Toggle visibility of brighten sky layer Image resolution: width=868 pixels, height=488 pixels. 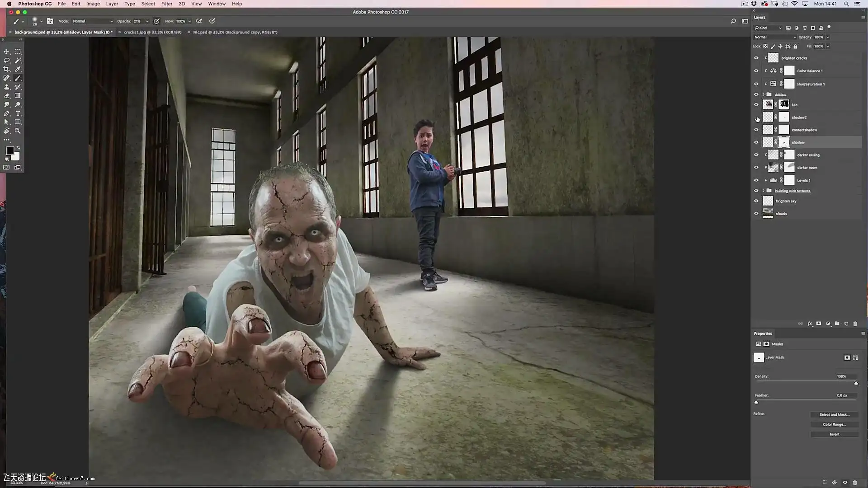click(756, 201)
